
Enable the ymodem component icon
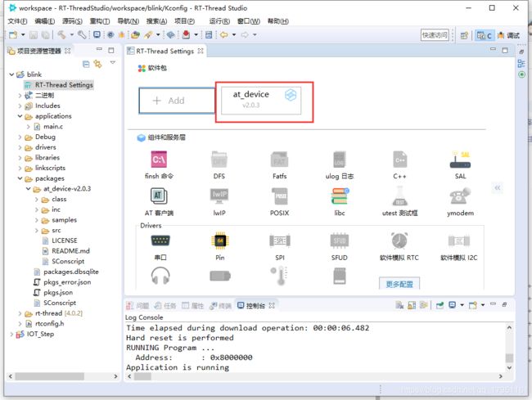(460, 196)
